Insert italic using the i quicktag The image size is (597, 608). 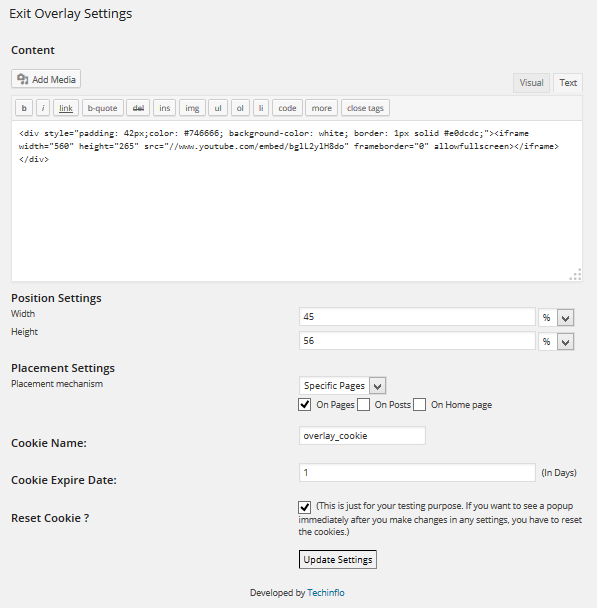(43, 108)
